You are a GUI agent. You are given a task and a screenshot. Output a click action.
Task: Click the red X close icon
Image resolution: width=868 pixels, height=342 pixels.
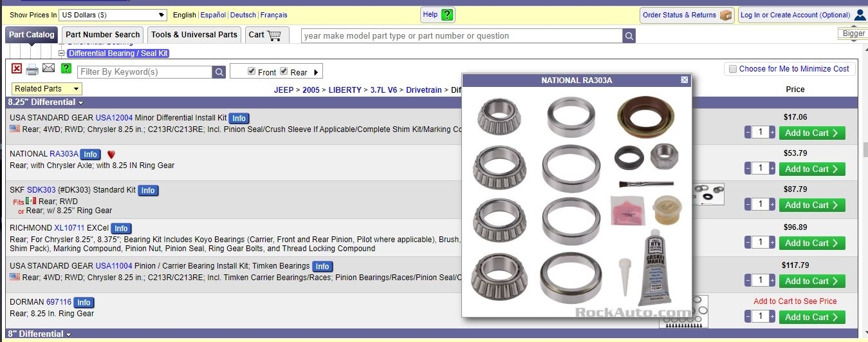[17, 68]
